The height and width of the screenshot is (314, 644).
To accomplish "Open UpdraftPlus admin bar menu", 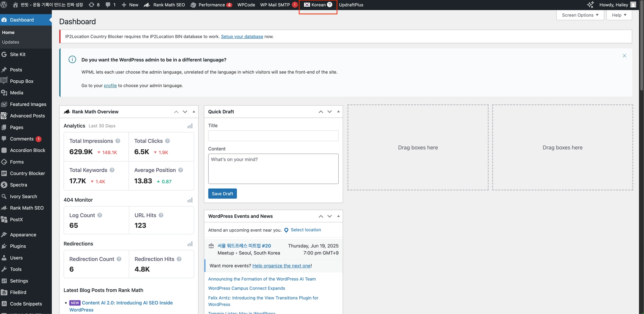I will (351, 5).
